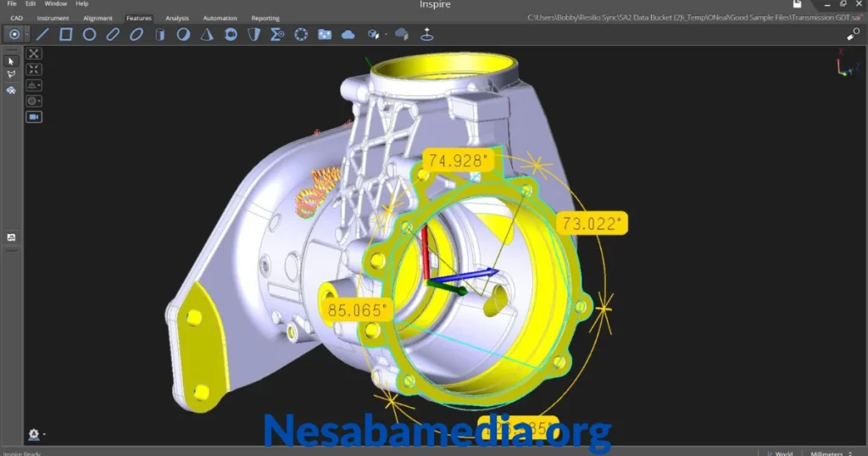Click the 74.928° angle label
This screenshot has width=868, height=456.
coord(459,160)
